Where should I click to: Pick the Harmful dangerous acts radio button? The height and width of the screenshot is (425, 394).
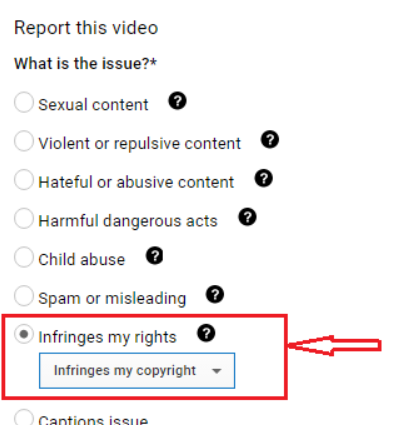(24, 218)
